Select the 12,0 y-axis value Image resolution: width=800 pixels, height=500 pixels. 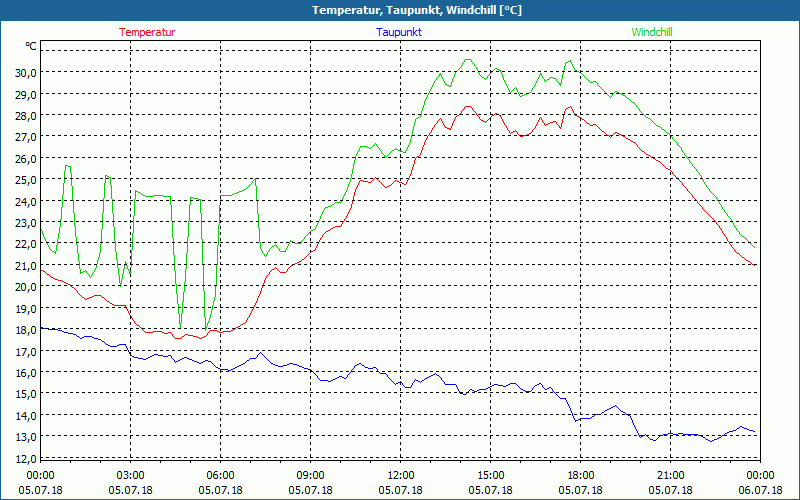coord(26,459)
